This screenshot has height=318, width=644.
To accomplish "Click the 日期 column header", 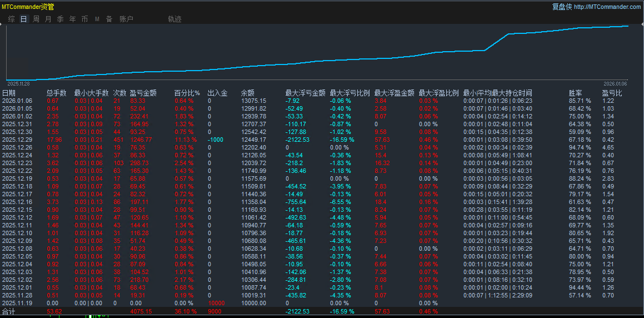I will (9, 93).
